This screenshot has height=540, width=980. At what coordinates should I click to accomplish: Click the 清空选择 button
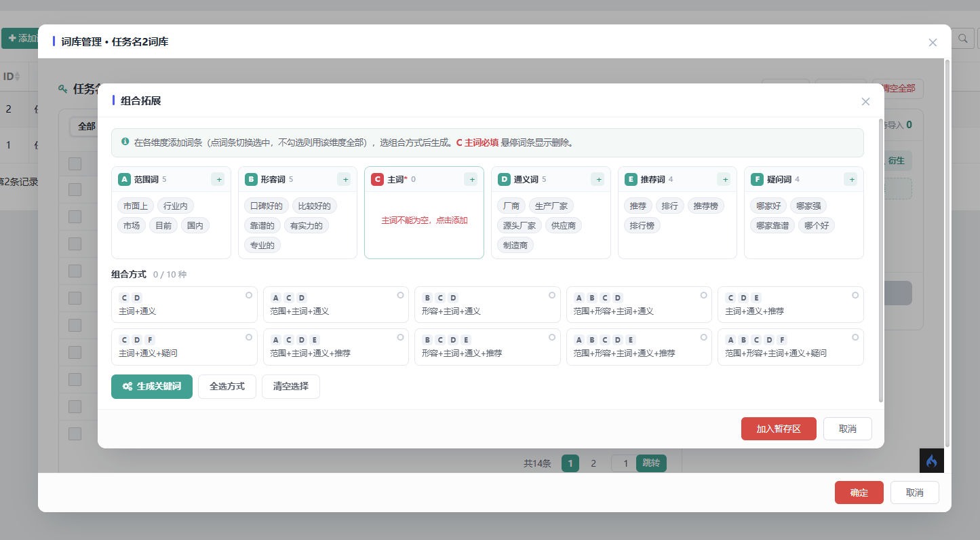(x=290, y=387)
